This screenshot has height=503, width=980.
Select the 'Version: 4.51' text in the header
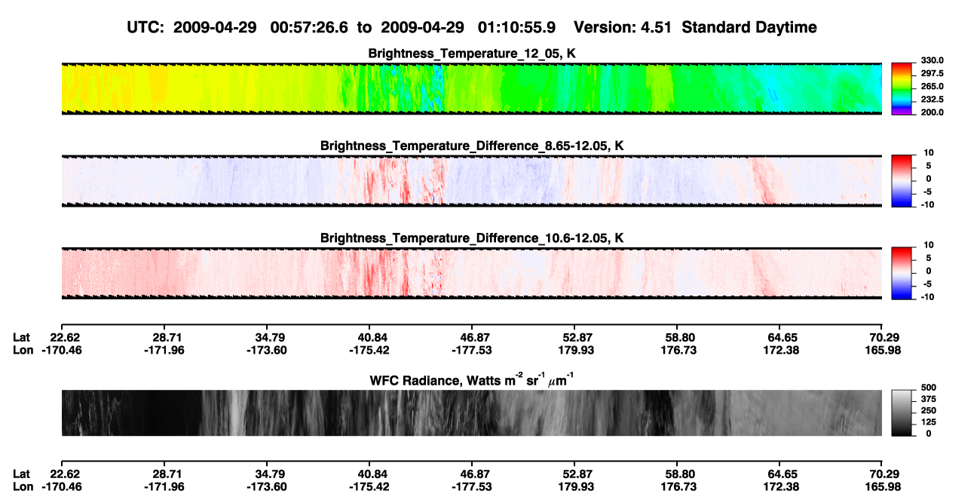pyautogui.click(x=623, y=27)
